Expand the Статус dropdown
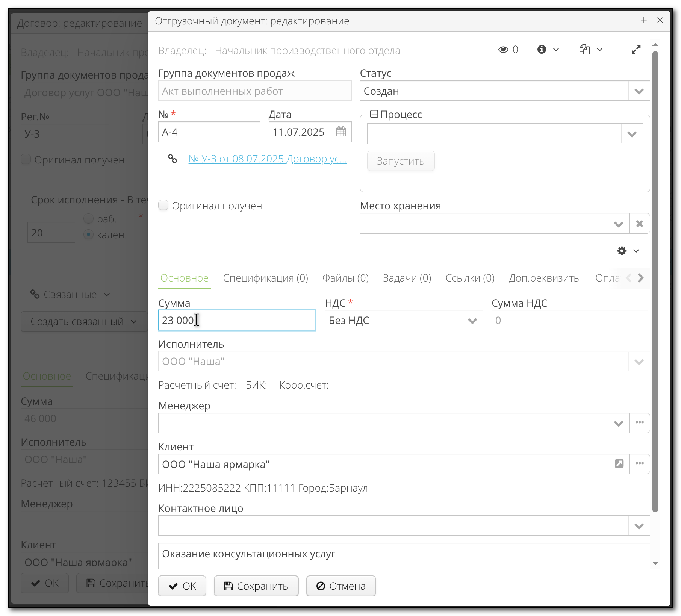This screenshot has height=616, width=681. pyautogui.click(x=639, y=91)
